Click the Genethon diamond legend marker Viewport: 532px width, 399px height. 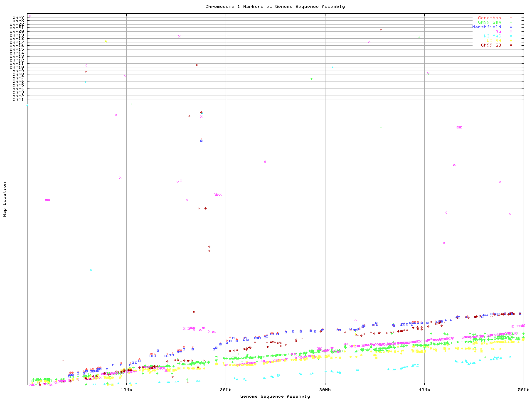click(511, 18)
